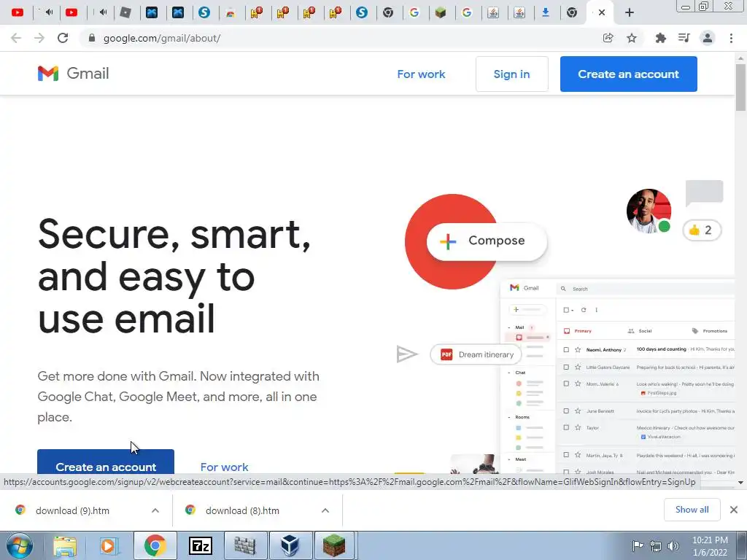Open download (9).htm file
This screenshot has height=560, width=747.
click(x=72, y=510)
